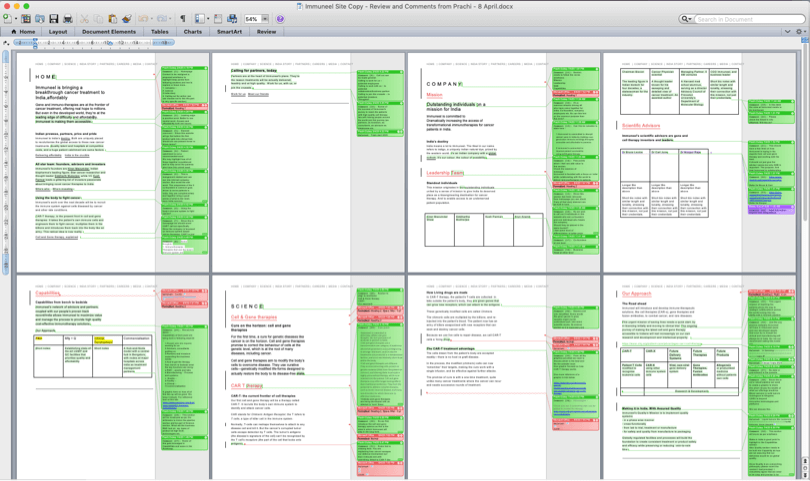Click the Meet our friends link
Screen dimensions: 810x481
258,95
